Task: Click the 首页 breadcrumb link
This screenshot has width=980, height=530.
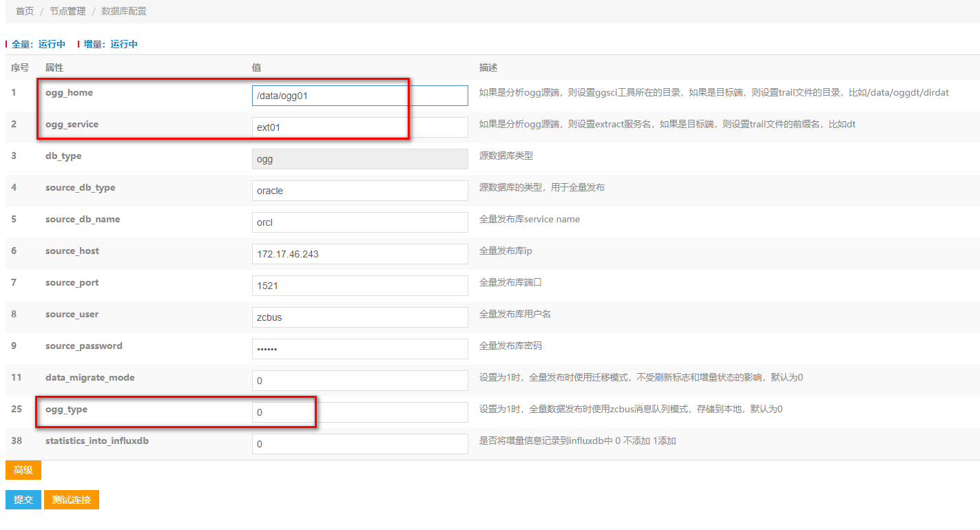Action: click(25, 11)
